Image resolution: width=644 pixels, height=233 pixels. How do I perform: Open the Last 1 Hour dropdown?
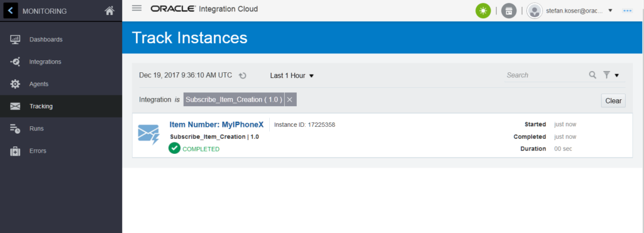coord(292,75)
